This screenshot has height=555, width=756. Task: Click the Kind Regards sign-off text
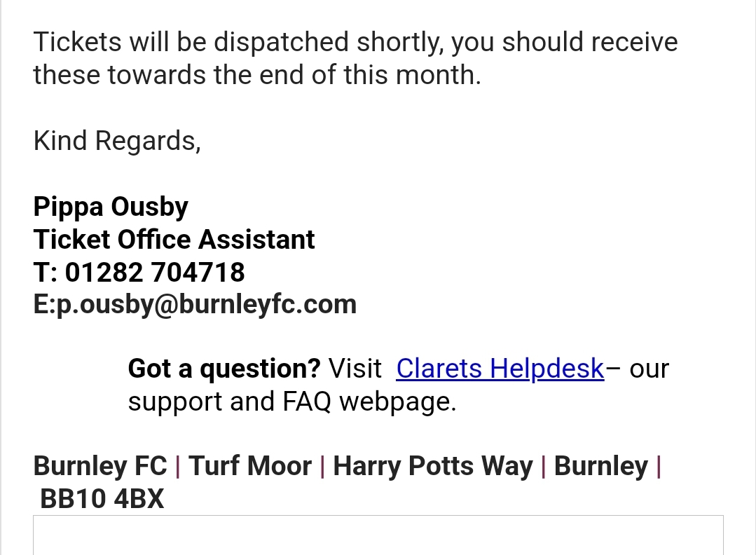(x=117, y=141)
